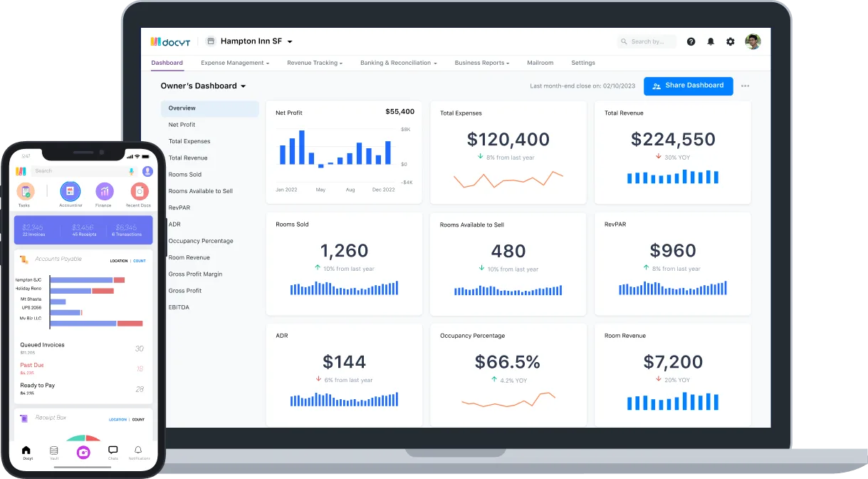Open the Accounting icon on the phone
This screenshot has width=868, height=479.
(x=70, y=191)
